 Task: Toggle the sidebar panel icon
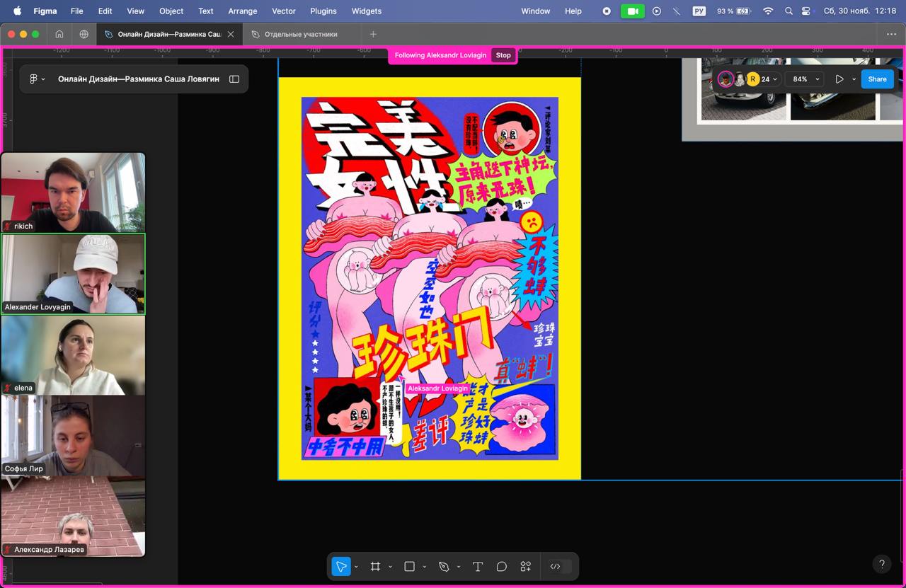tap(234, 79)
